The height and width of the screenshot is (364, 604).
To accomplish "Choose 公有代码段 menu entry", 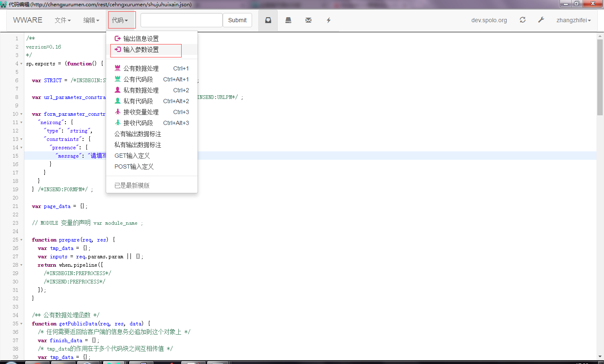I will click(x=152, y=79).
